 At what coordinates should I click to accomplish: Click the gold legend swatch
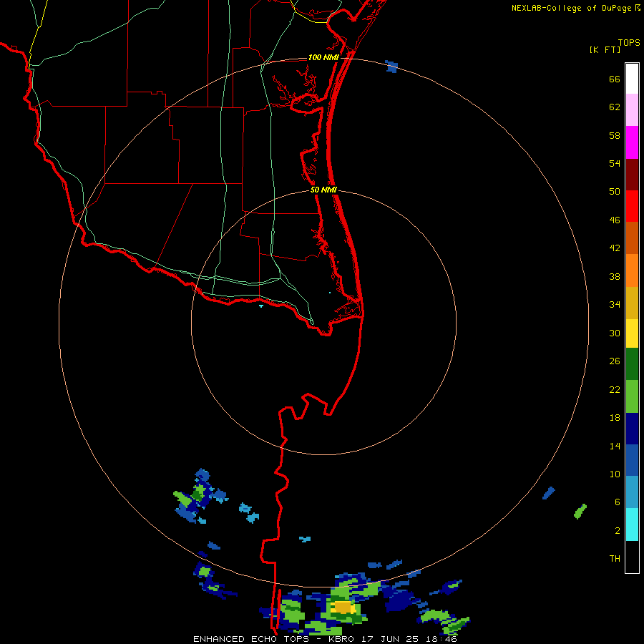(x=632, y=303)
